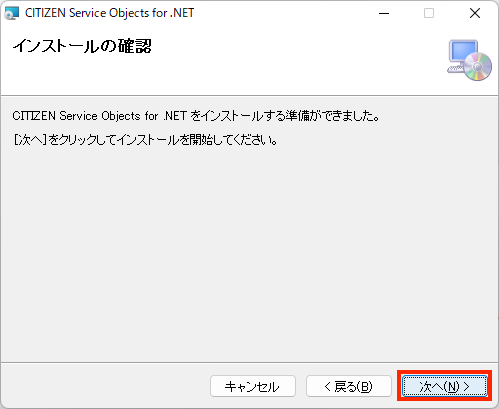Viewport: 499px width, 409px height.
Task: Select the インストールの確認 heading
Action: tap(82, 46)
